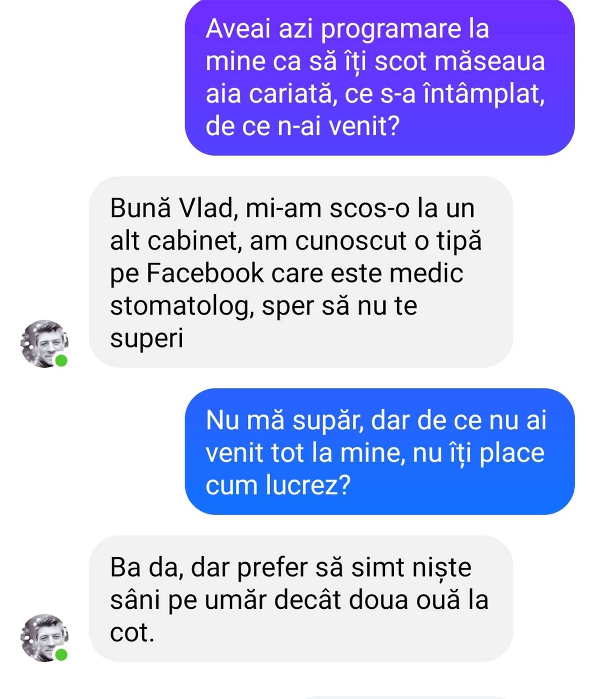This screenshot has width=616, height=699.
Task: Click the text line "alt cabinet, am cunoscut o tipă"
Action: pyautogui.click(x=296, y=241)
